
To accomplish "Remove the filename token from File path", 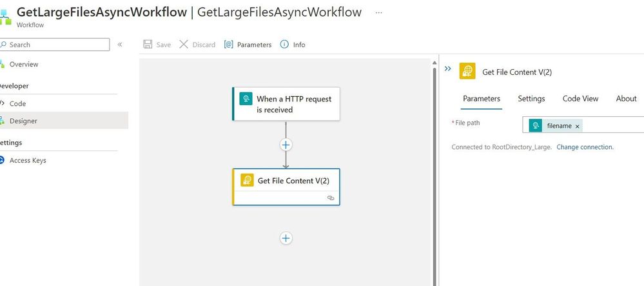I will 577,127.
